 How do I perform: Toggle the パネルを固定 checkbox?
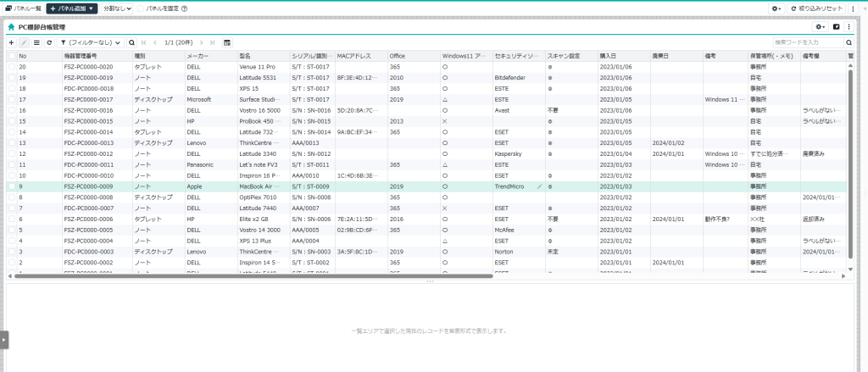pos(141,8)
